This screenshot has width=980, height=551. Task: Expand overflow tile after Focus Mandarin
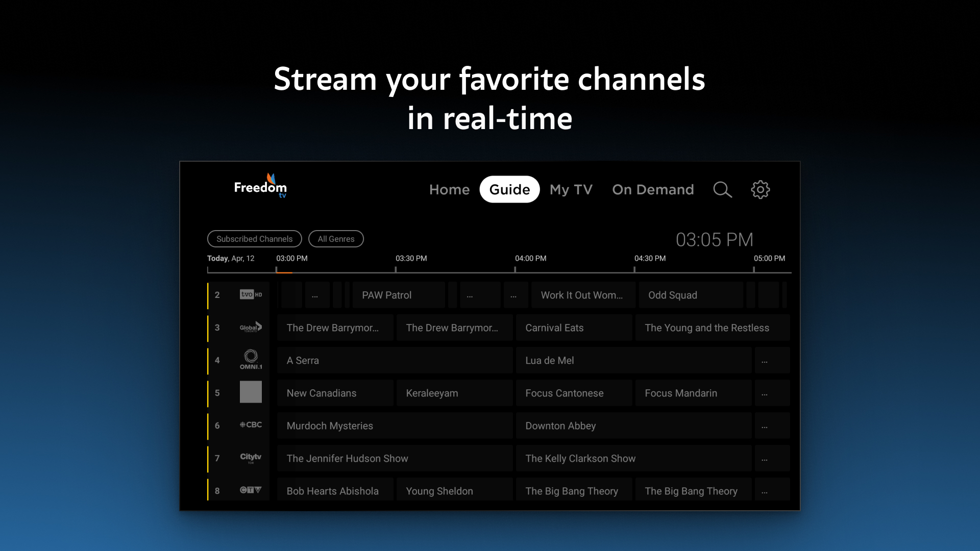coord(764,393)
